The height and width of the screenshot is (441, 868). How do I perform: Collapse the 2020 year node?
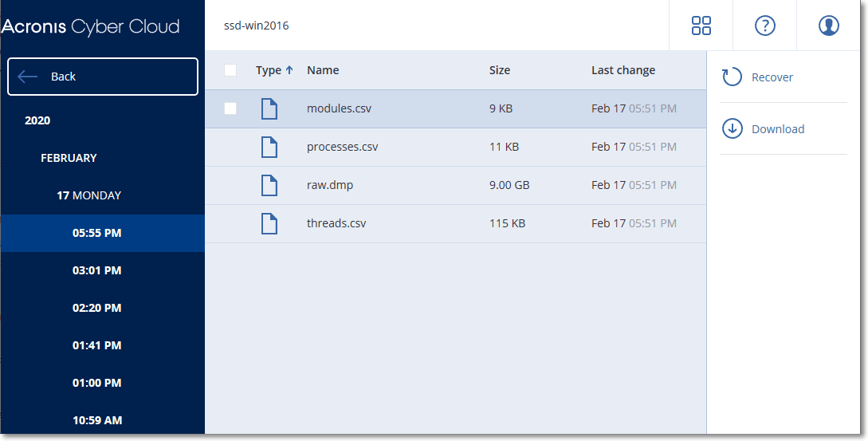point(37,120)
